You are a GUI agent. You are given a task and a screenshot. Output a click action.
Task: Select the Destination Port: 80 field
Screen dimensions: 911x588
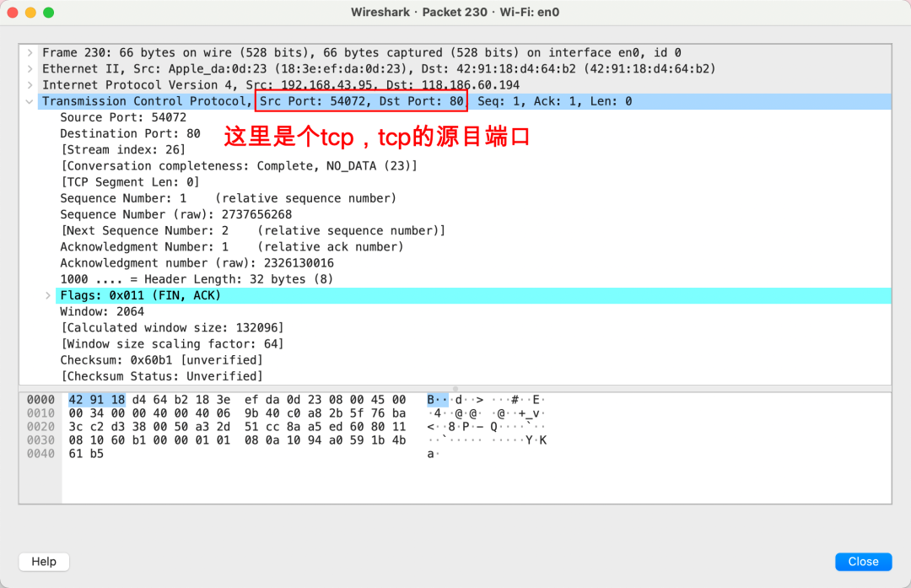pos(130,133)
